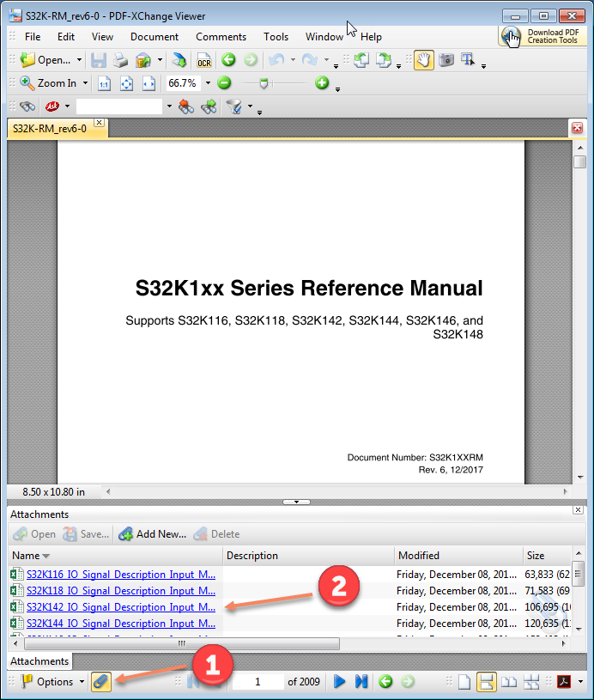Open search box history dropdown
The height and width of the screenshot is (700, 594).
click(169, 107)
